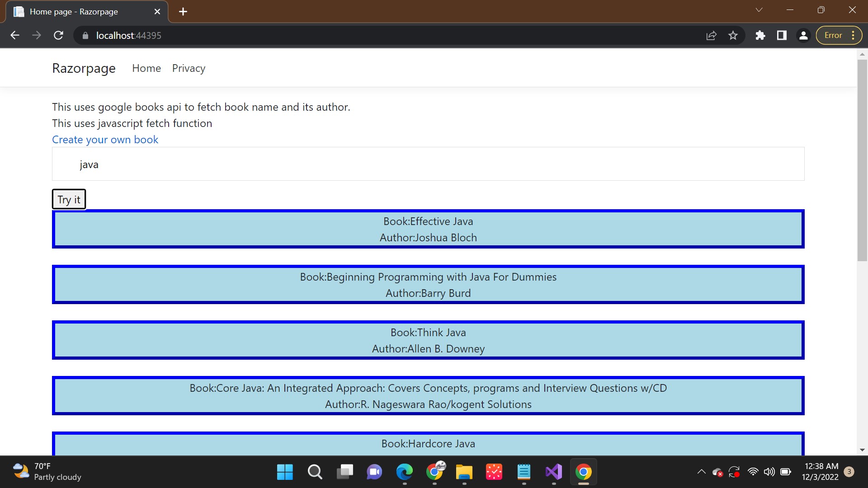Go to the Home nav item
868x488 pixels.
tap(146, 68)
